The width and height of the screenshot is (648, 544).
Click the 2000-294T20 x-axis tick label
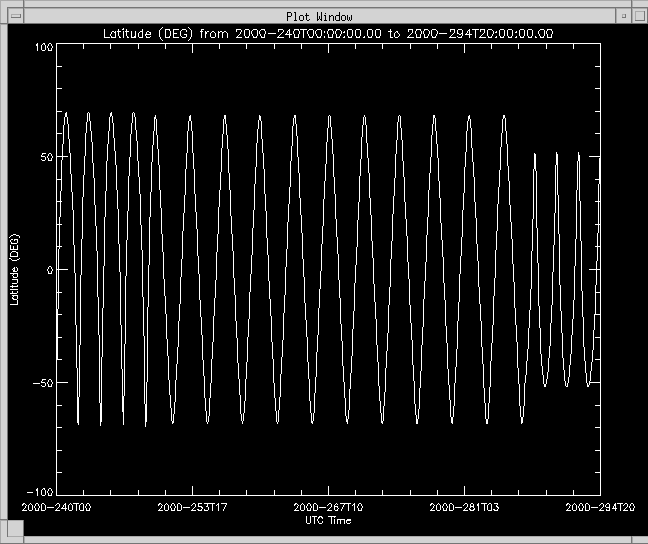[x=600, y=508]
